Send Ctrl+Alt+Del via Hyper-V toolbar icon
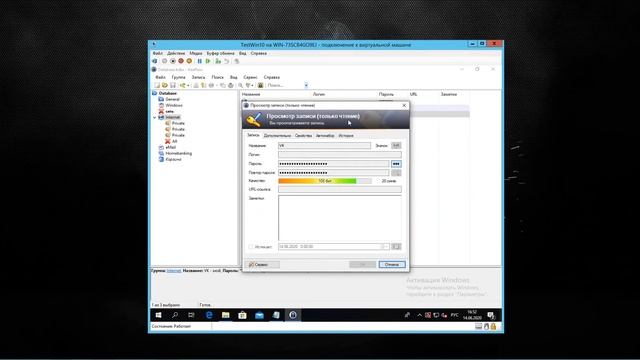The width and height of the screenshot is (640, 360). tap(155, 61)
